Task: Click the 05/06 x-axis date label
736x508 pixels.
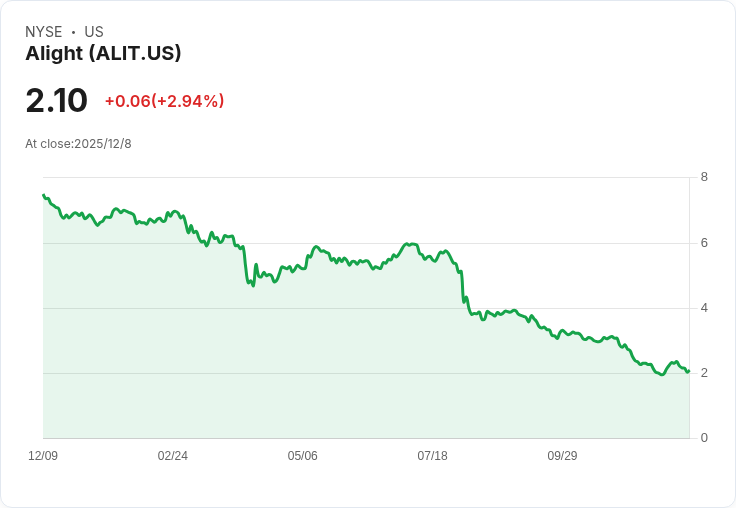Action: point(302,456)
